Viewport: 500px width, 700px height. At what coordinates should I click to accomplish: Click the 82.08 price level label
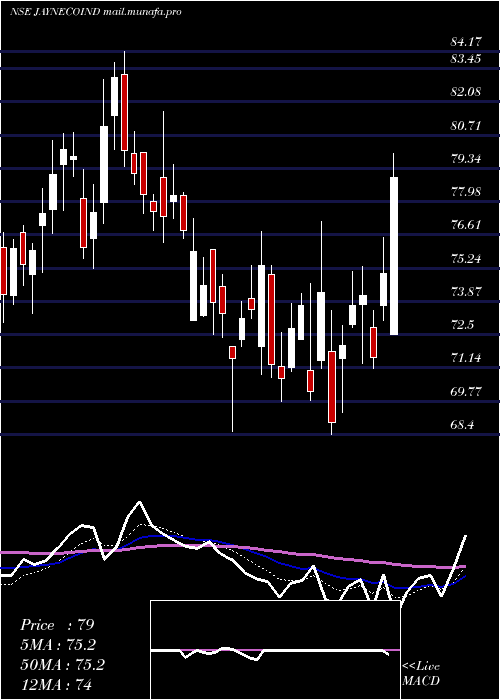(466, 92)
